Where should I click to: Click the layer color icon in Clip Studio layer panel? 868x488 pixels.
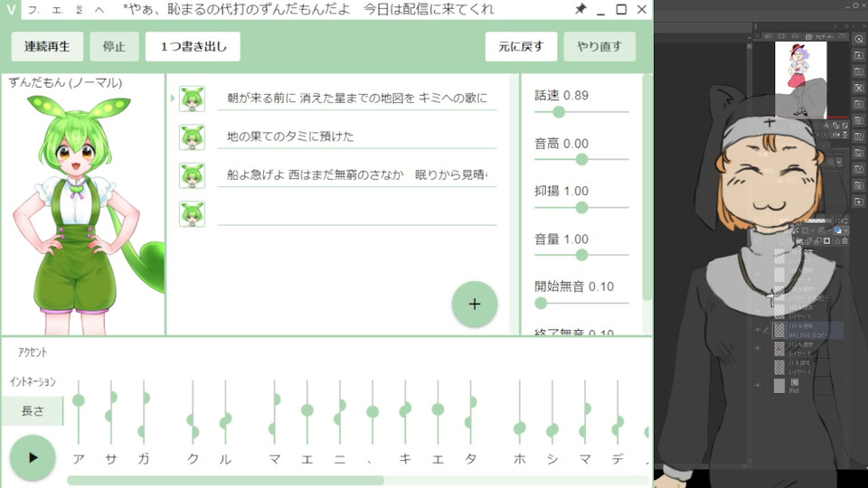tap(838, 230)
